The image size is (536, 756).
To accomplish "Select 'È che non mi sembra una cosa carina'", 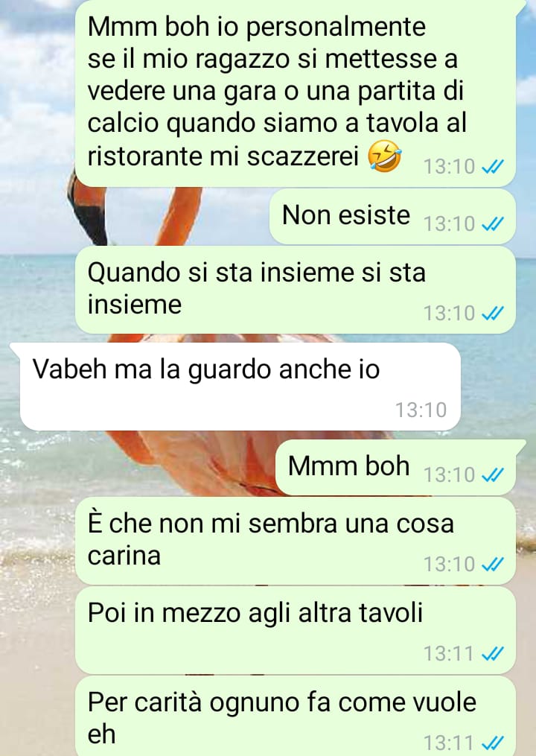I will coord(296,541).
